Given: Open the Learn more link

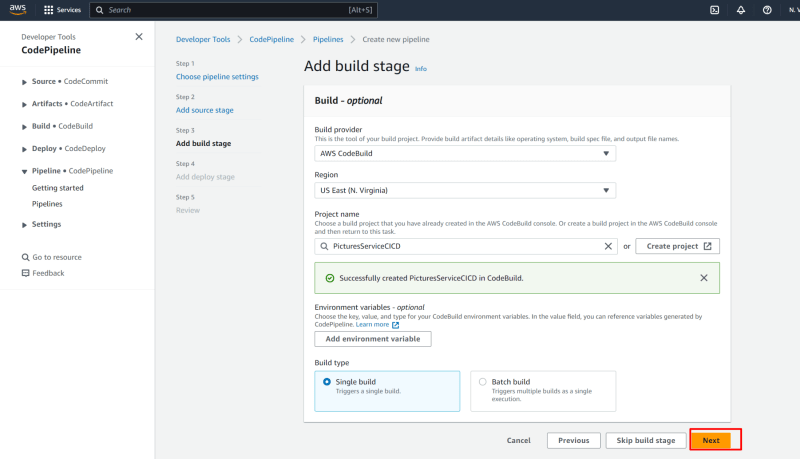Looking at the screenshot, I should pos(372,324).
